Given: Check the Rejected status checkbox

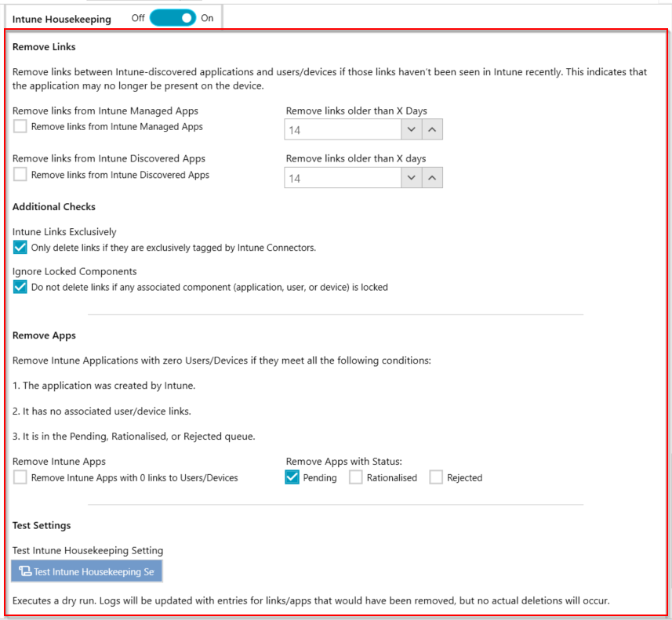Looking at the screenshot, I should 436,477.
